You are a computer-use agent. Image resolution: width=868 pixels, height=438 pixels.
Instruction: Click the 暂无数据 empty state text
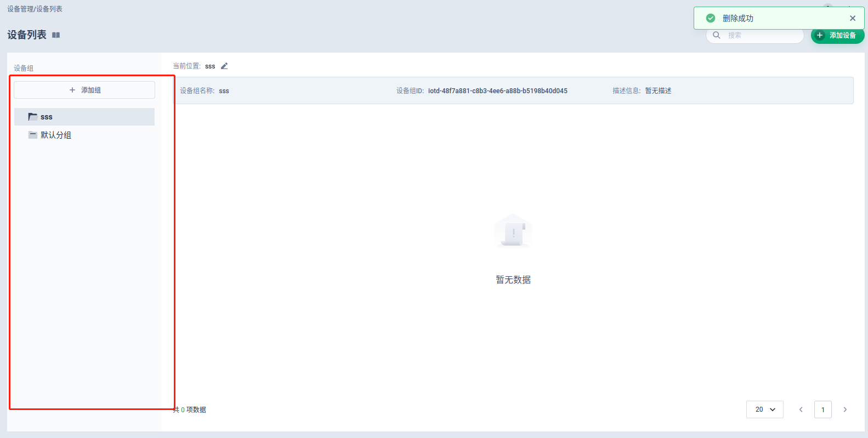pyautogui.click(x=513, y=280)
